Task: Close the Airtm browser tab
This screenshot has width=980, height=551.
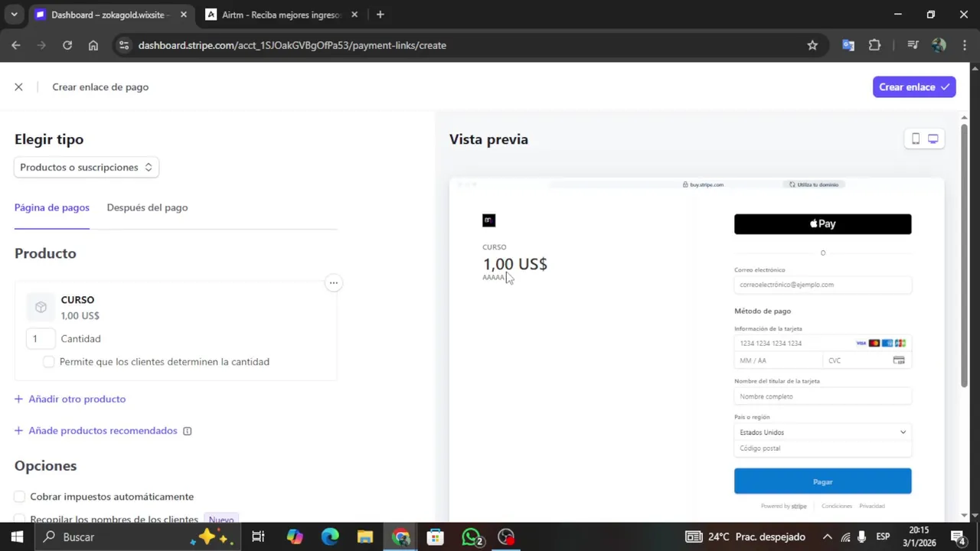Action: 354,15
